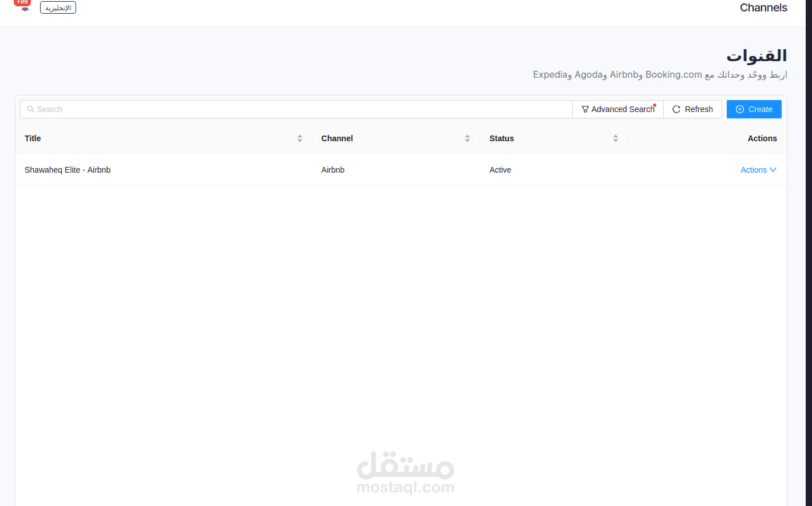Sort table by Title column
812x506 pixels.
coord(300,138)
